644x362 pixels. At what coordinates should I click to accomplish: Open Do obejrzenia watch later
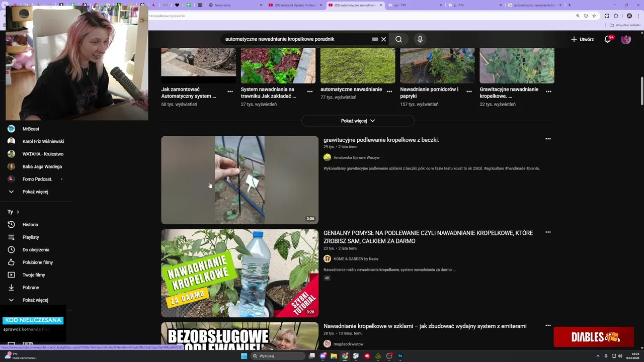(36, 250)
